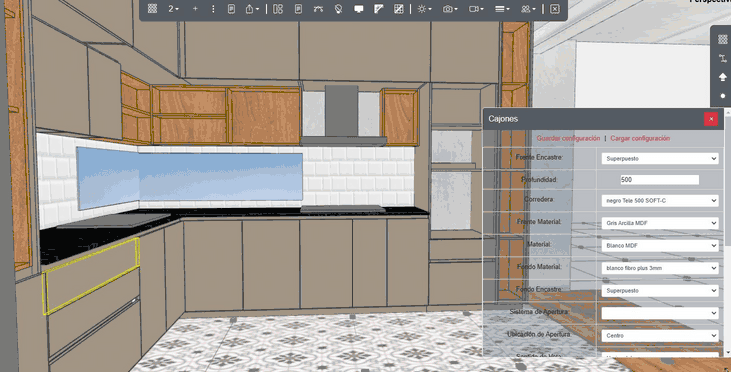
Task: Click the lightbulb icon in toolbar
Action: [338, 8]
